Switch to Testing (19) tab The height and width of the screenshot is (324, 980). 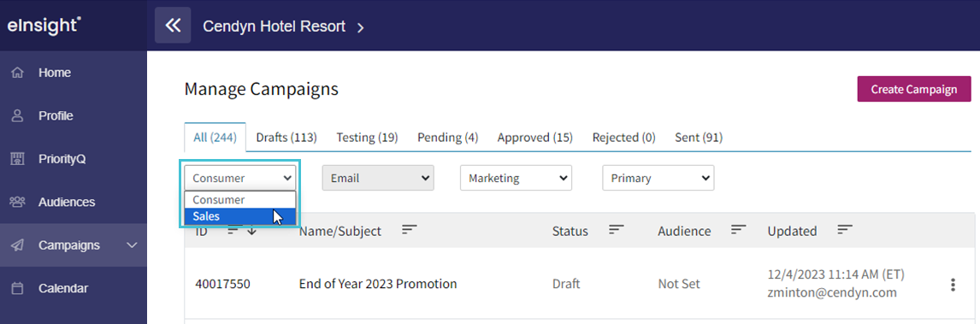pyautogui.click(x=367, y=138)
